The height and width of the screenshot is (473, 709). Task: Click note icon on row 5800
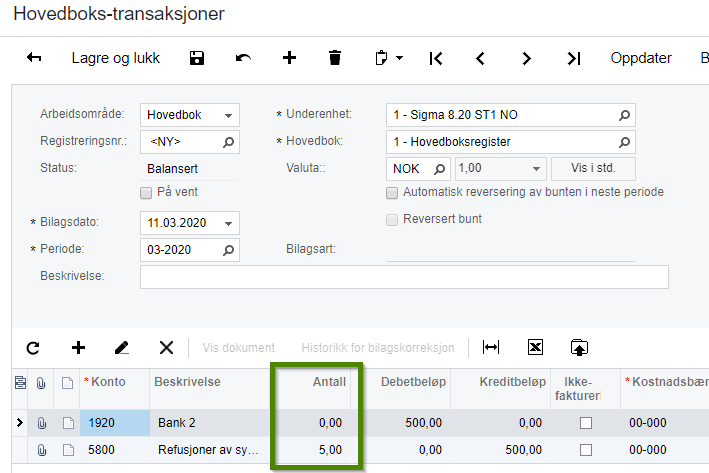(68, 450)
